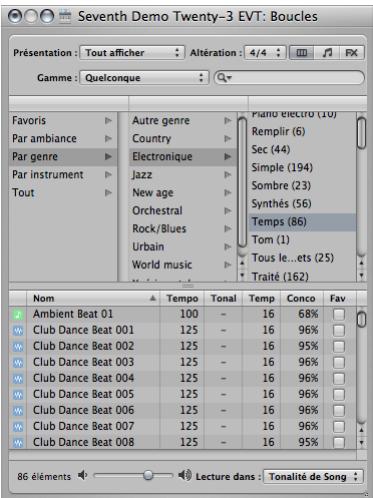Click blue waveform icon of Club Dance Beat 001
This screenshot has width=373, height=498.
click(18, 330)
